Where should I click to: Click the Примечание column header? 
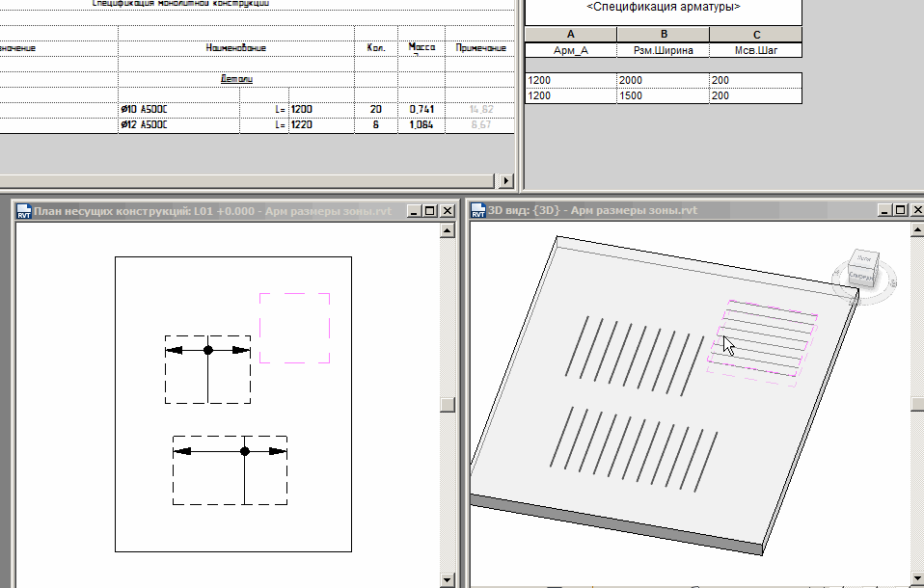pos(480,48)
